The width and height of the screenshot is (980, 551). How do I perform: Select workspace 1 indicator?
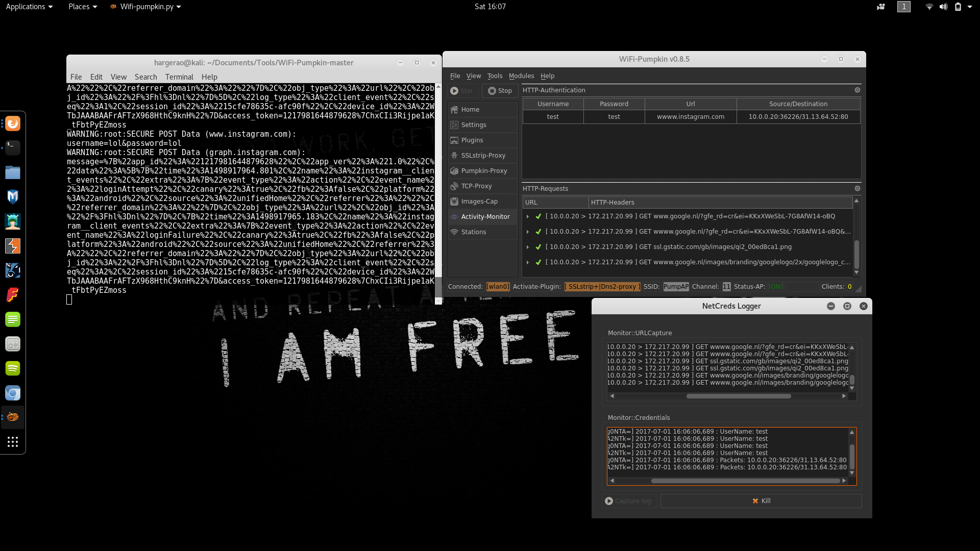(903, 7)
